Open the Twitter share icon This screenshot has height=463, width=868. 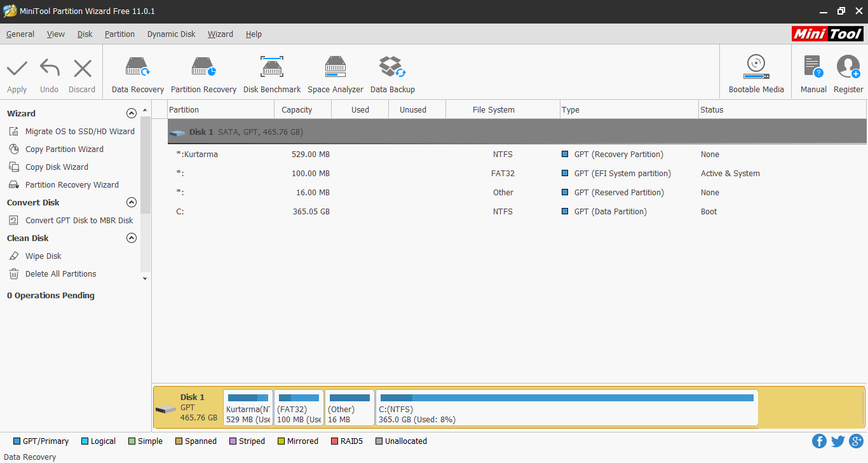837,441
